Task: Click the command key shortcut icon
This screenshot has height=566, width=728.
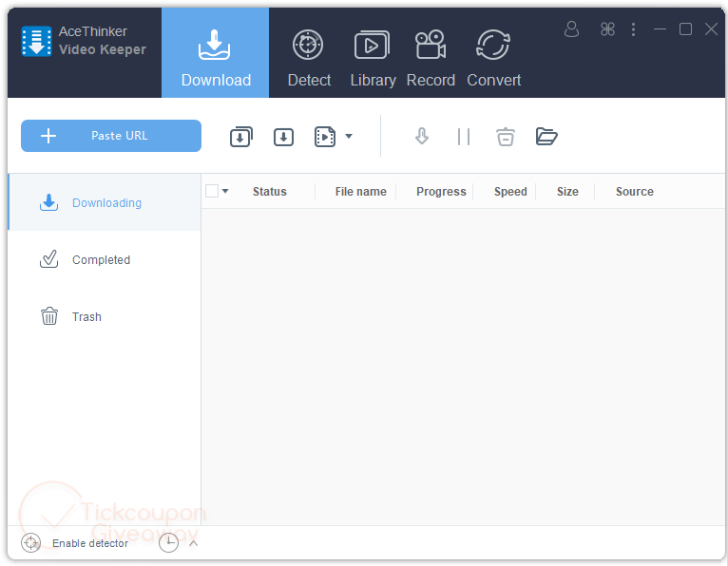Action: pyautogui.click(x=607, y=29)
